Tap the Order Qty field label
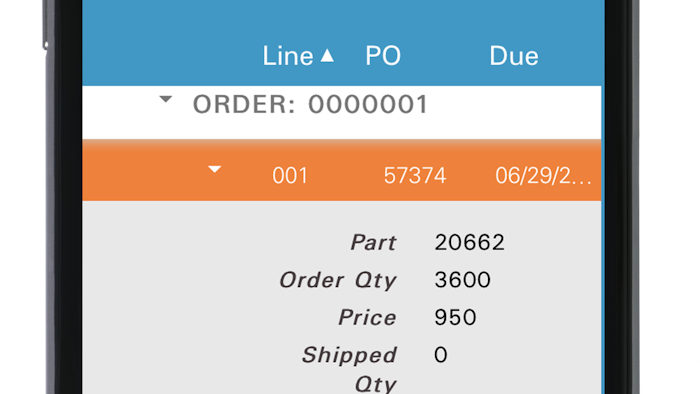The image size is (700, 394). pyautogui.click(x=338, y=281)
